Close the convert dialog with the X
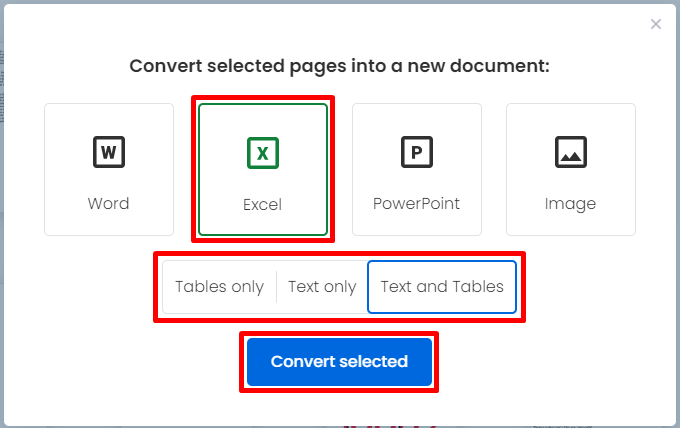Screen dimensions: 680x428 [x=656, y=24]
